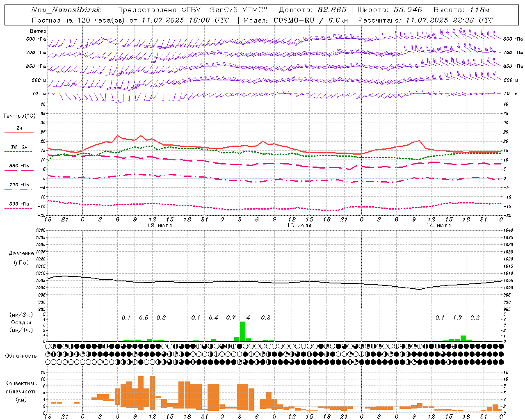
Task: Select the Облачность row label
Action: pyautogui.click(x=21, y=356)
